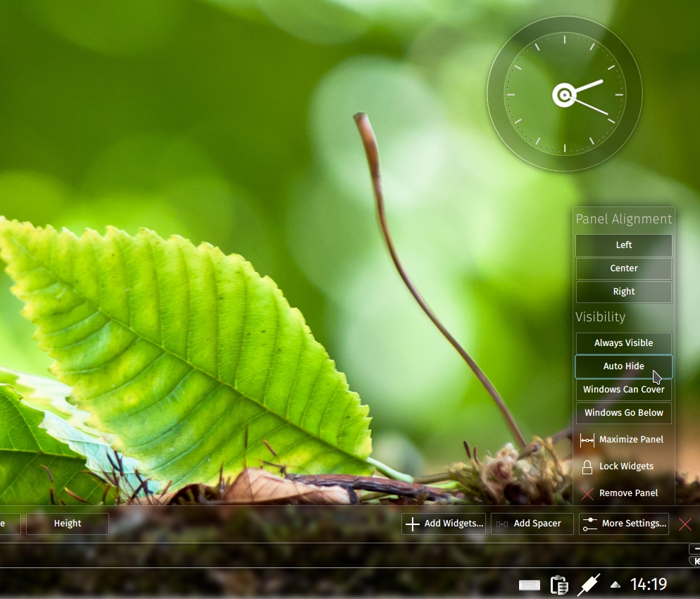Enable Auto Hide for the panel
The height and width of the screenshot is (599, 700).
623,366
